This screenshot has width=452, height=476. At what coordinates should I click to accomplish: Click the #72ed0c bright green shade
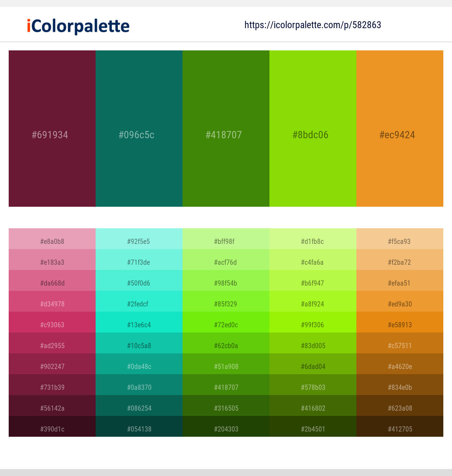click(226, 322)
